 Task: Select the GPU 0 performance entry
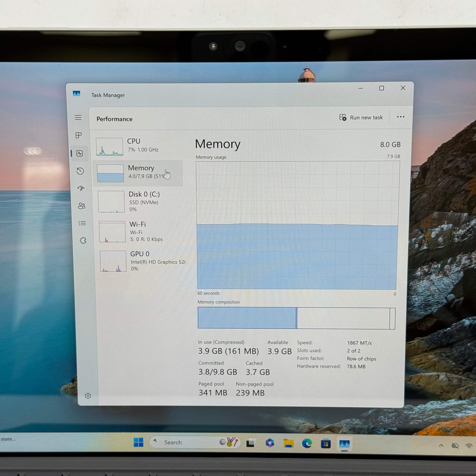coord(141,261)
